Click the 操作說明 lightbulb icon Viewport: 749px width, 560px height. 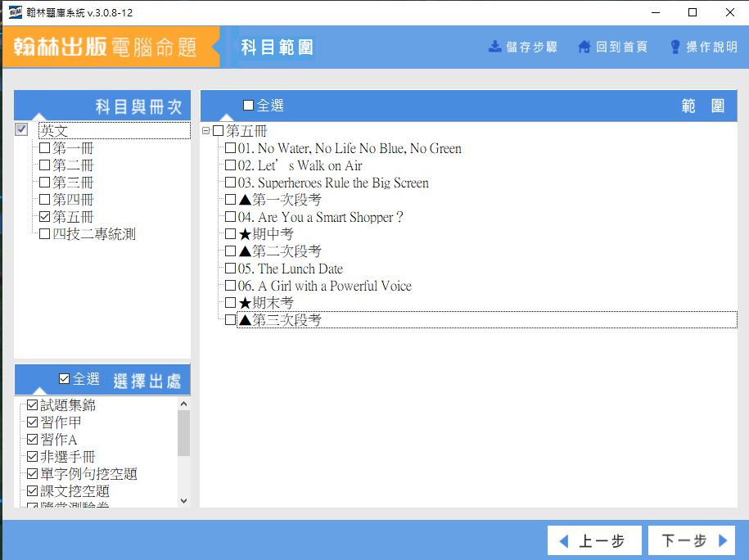[x=675, y=47]
